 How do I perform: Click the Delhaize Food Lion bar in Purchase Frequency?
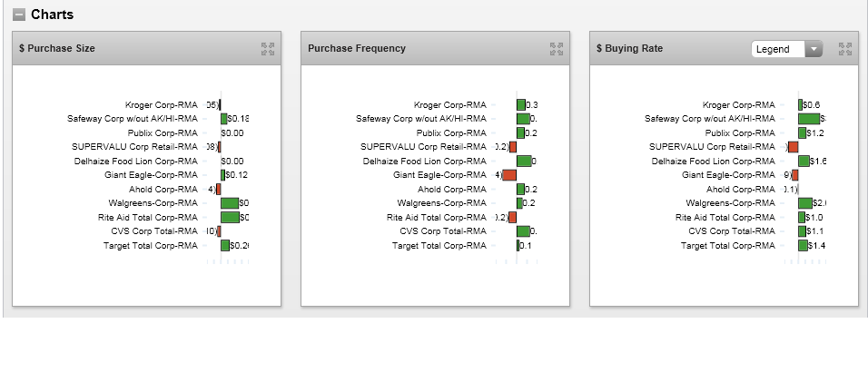click(x=523, y=162)
